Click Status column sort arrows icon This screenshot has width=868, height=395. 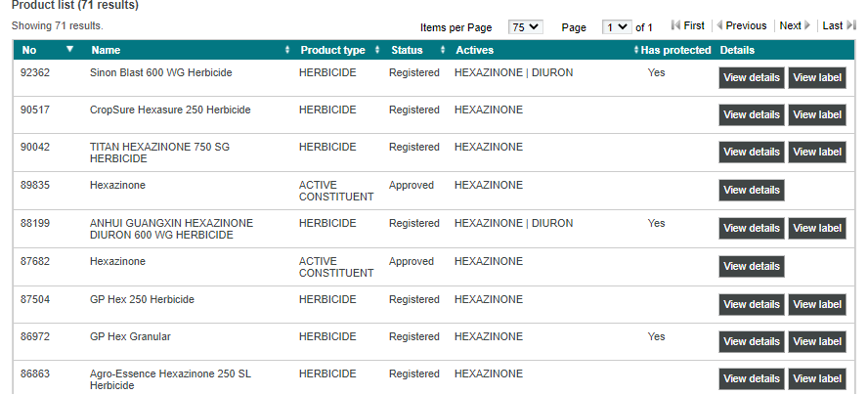tap(443, 50)
